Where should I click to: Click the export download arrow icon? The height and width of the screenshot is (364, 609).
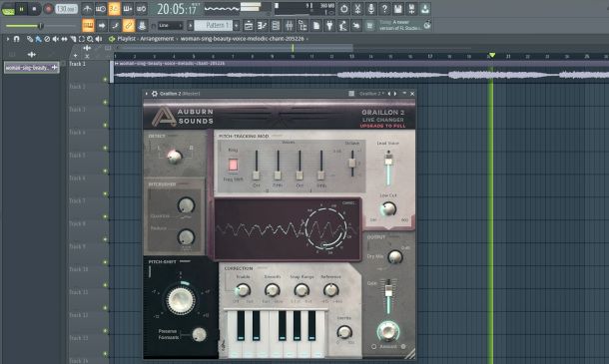(425, 9)
